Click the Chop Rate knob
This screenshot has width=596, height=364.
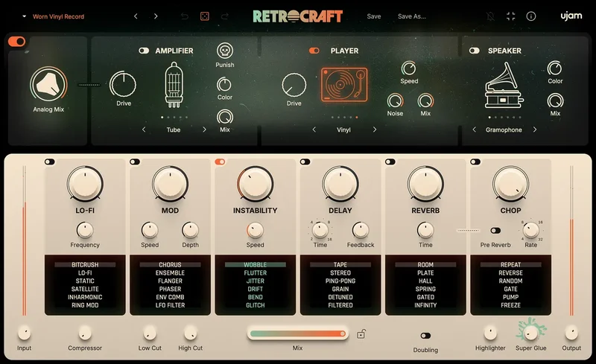point(530,230)
